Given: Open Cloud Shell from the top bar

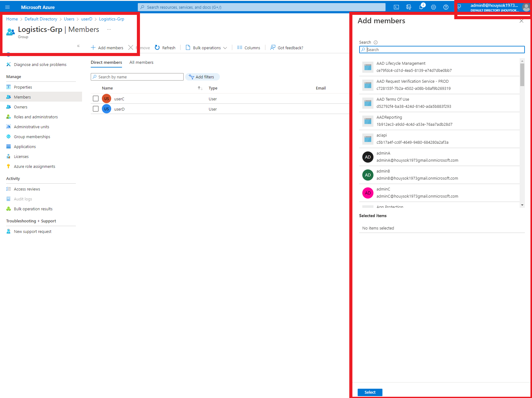Looking at the screenshot, I should coord(396,7).
